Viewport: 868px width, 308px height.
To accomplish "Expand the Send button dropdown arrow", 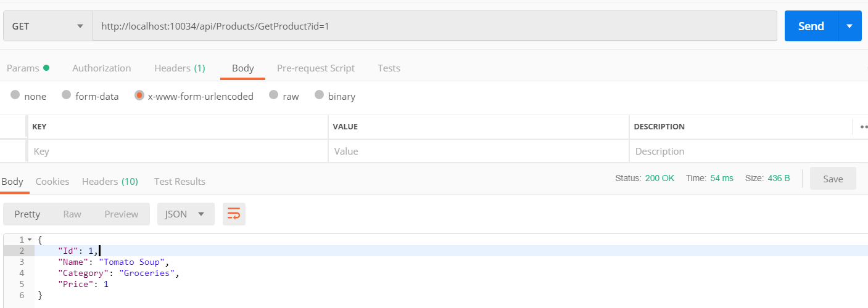I will click(849, 26).
